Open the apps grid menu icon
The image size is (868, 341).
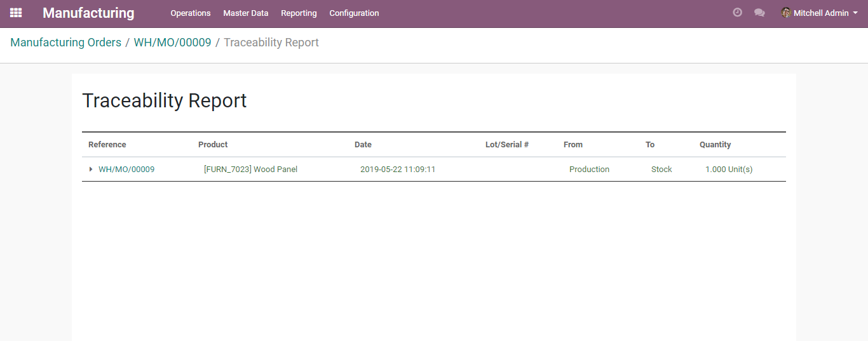(16, 13)
